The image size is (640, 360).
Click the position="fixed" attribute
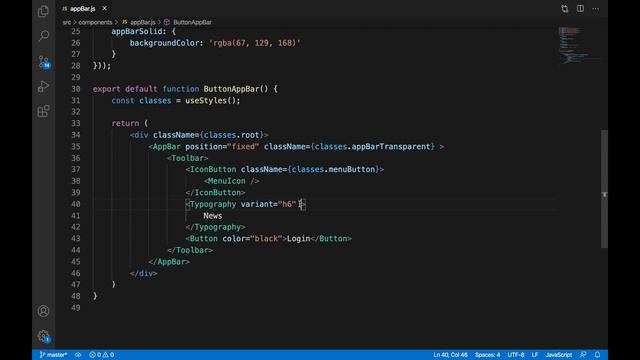222,147
